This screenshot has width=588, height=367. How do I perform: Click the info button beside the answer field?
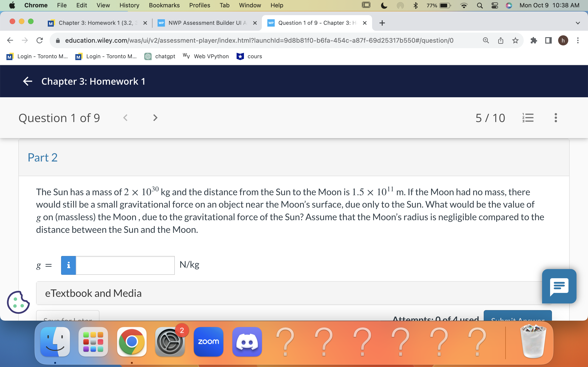click(x=68, y=265)
